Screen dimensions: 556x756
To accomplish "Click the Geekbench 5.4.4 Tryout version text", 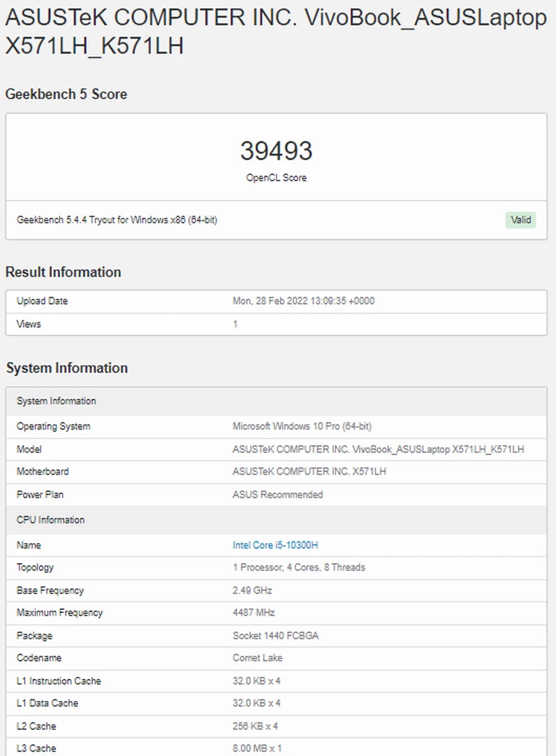I will [x=117, y=220].
